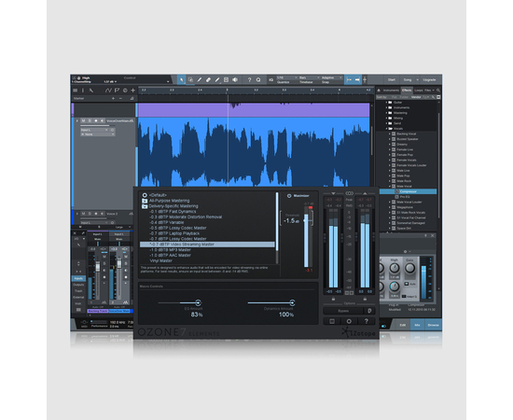This screenshot has height=420, width=513.
Task: Click the automation curve icon above tracks
Action: pos(108,90)
